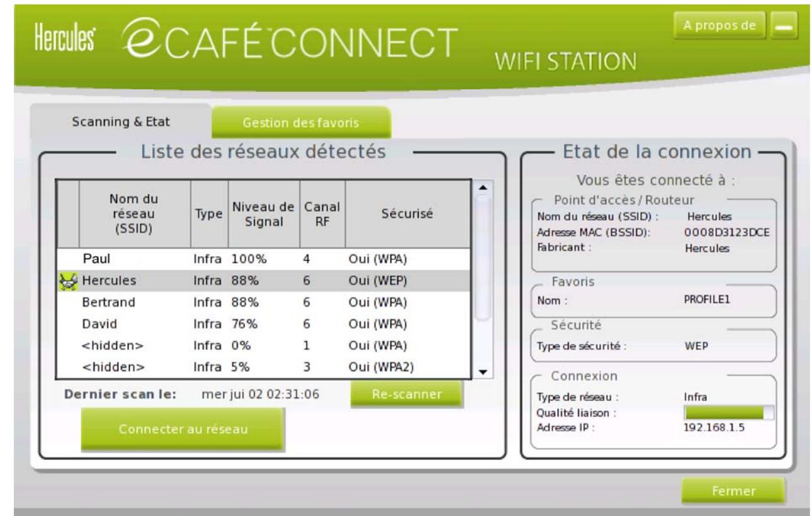Click the network list scroll up arrow
Viewport: 812px width, 516px height.
tap(482, 187)
